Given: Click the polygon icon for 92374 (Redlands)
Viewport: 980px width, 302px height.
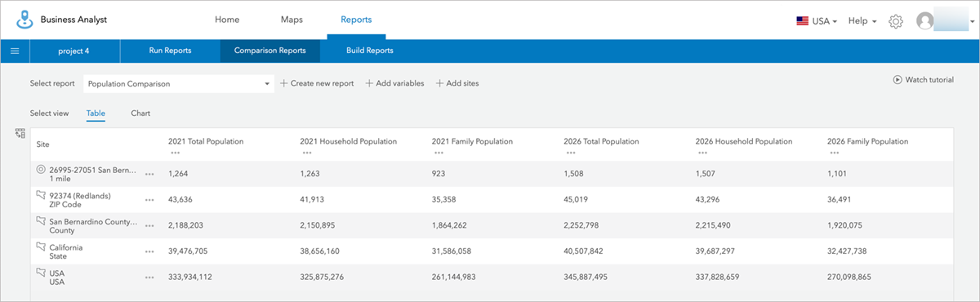Looking at the screenshot, I should pyautogui.click(x=42, y=195).
